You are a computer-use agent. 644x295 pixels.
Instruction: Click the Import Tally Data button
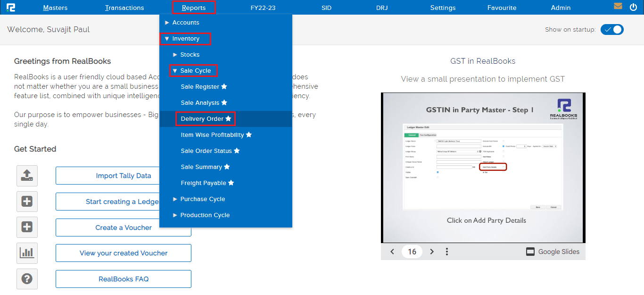(124, 176)
